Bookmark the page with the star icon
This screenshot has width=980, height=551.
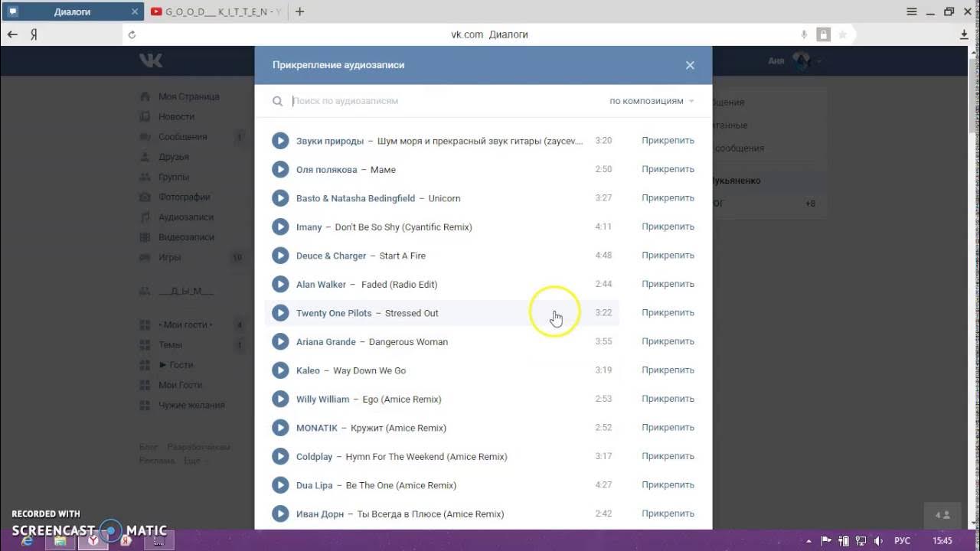point(842,34)
